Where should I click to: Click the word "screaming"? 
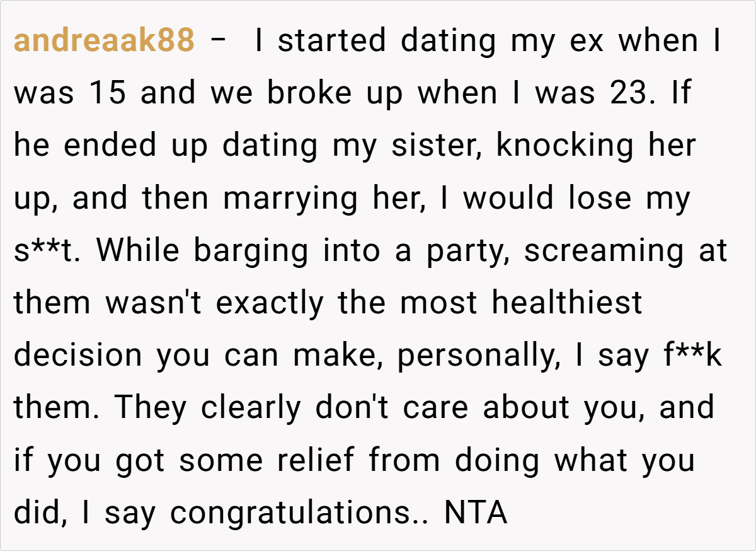click(x=603, y=251)
